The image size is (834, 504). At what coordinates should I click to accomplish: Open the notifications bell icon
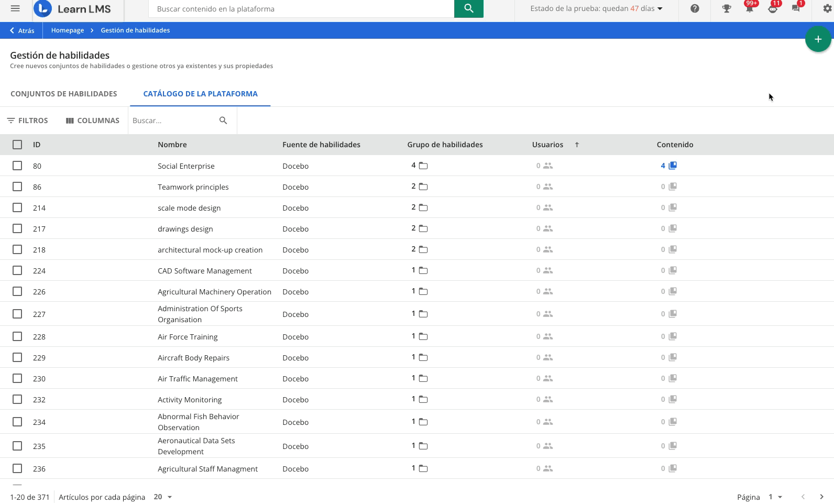[x=750, y=8]
